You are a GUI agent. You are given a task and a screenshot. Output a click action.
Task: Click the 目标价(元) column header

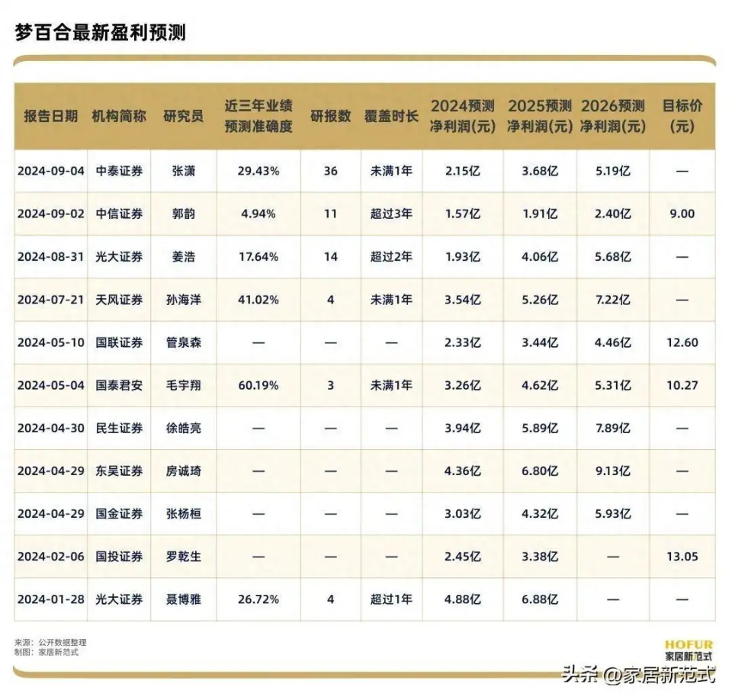[x=682, y=116]
